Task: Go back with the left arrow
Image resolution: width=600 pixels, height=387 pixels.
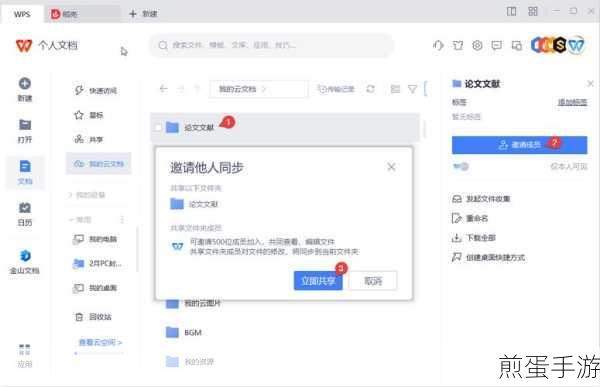Action: 163,89
